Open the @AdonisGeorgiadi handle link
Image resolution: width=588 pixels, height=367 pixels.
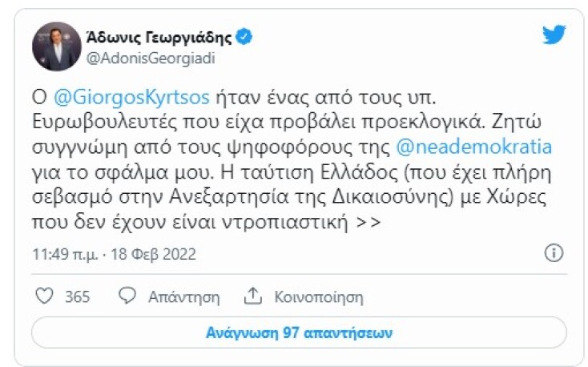(x=151, y=58)
